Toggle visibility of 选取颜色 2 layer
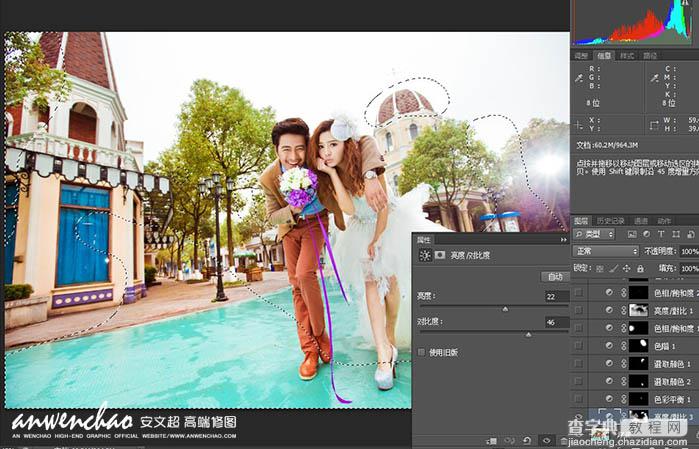Screen dimensions: 699x449 (579, 381)
